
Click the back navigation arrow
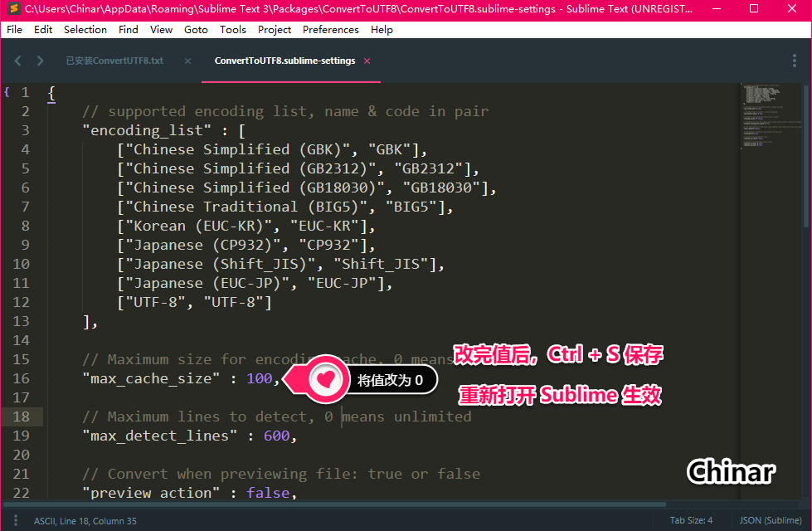(17, 61)
